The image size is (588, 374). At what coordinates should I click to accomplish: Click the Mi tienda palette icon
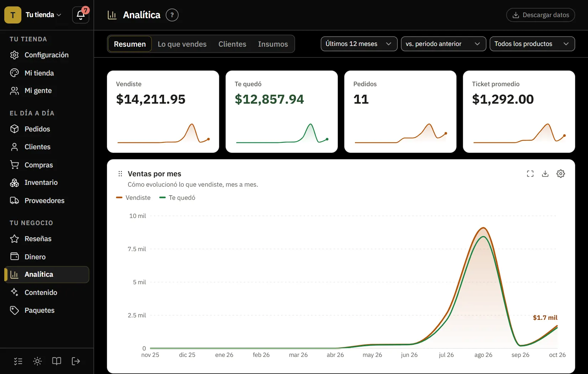click(x=14, y=73)
